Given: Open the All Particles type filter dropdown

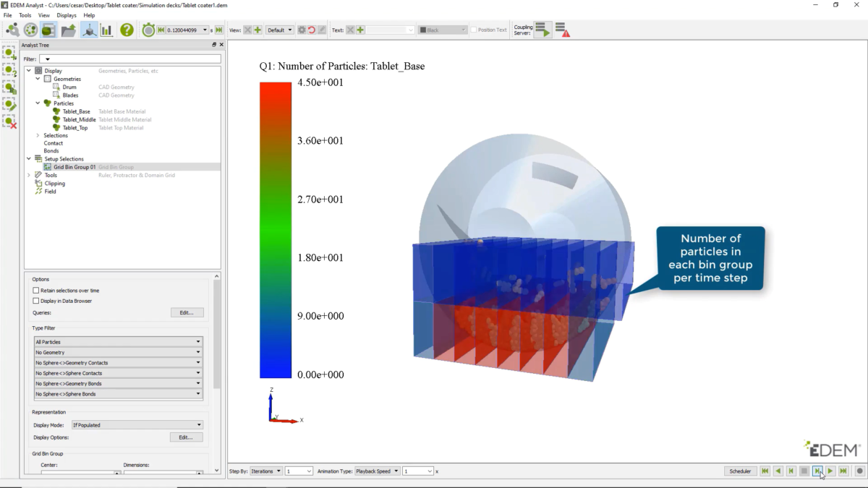Looking at the screenshot, I should tap(118, 342).
